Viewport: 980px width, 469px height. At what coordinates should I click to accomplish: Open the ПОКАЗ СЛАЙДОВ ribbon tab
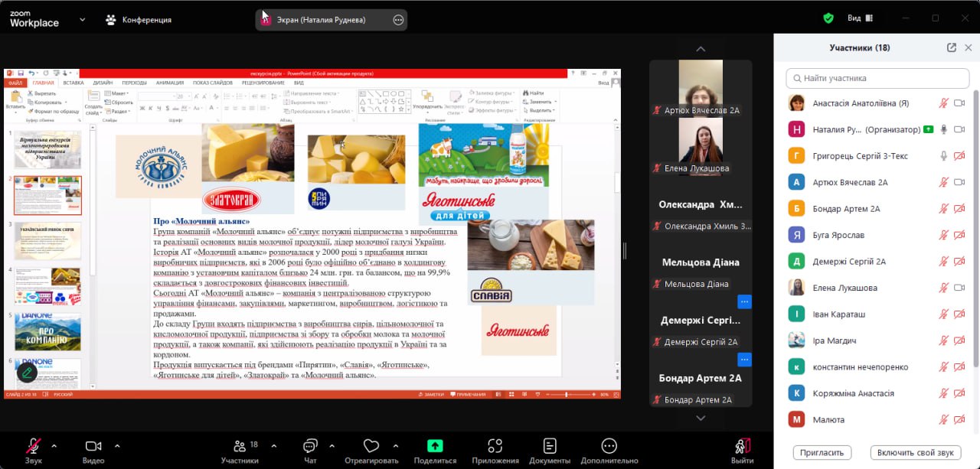coord(214,83)
